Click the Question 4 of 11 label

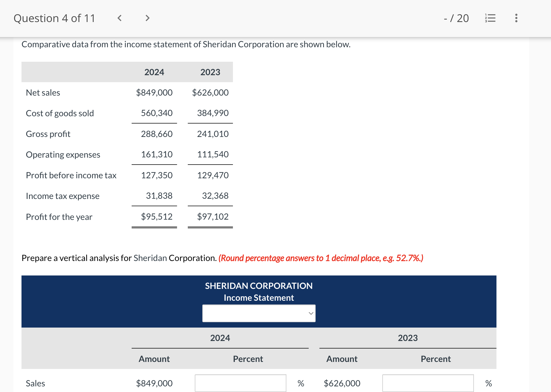(54, 18)
